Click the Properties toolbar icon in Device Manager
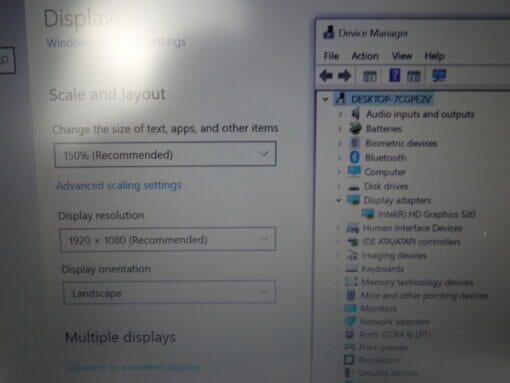 (x=370, y=76)
